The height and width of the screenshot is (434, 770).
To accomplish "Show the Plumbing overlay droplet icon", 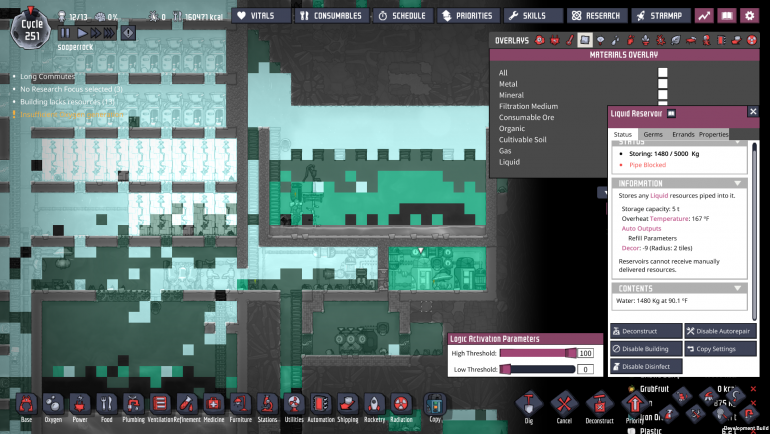I will (615, 40).
